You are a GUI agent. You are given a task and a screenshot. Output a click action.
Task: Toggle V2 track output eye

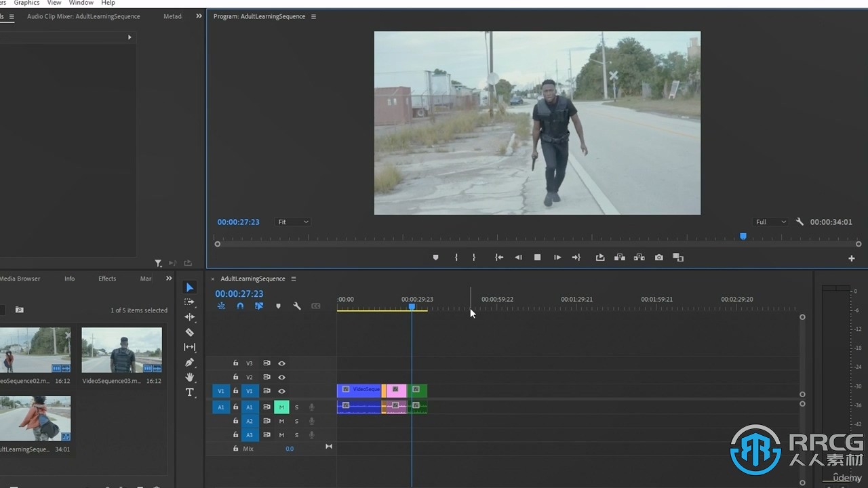pyautogui.click(x=281, y=377)
